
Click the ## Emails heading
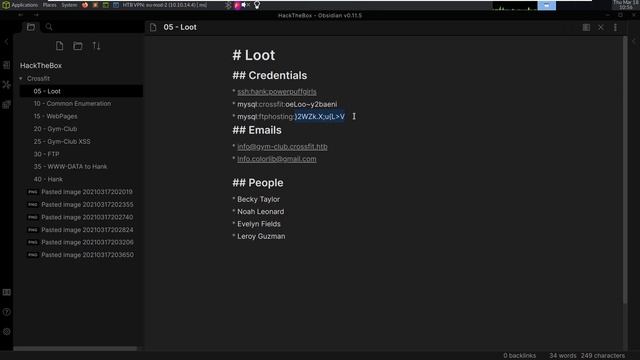coord(257,130)
